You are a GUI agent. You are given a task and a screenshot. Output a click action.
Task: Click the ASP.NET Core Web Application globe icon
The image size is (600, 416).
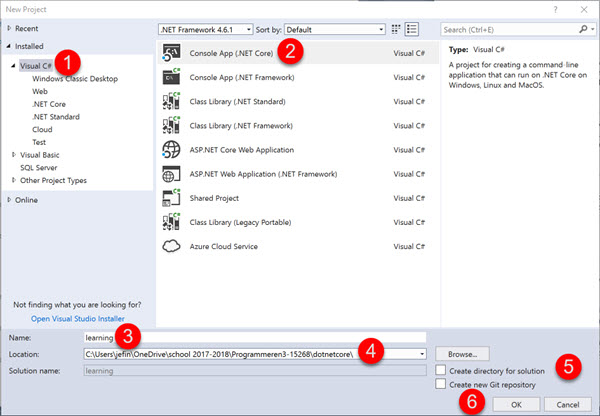(x=171, y=149)
